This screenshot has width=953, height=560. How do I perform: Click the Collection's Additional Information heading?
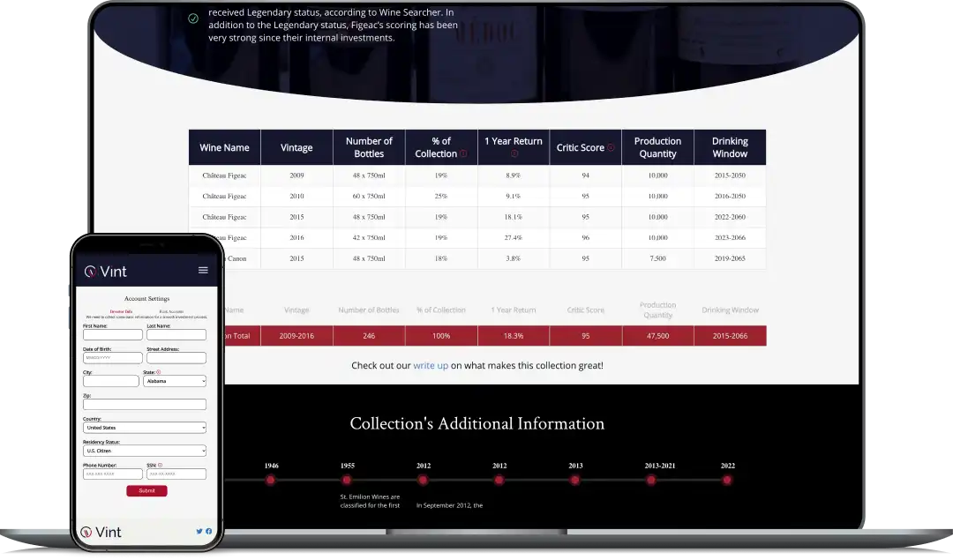point(477,423)
